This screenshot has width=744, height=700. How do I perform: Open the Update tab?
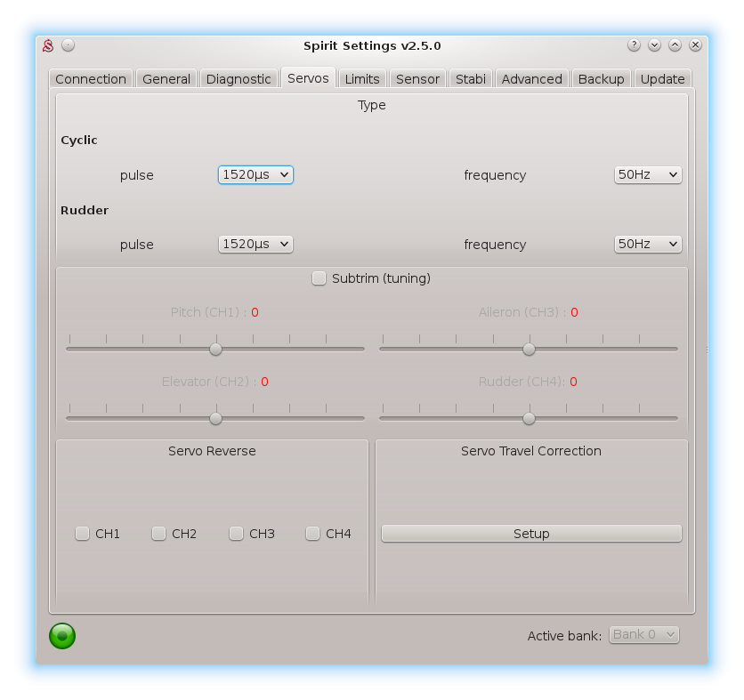663,79
